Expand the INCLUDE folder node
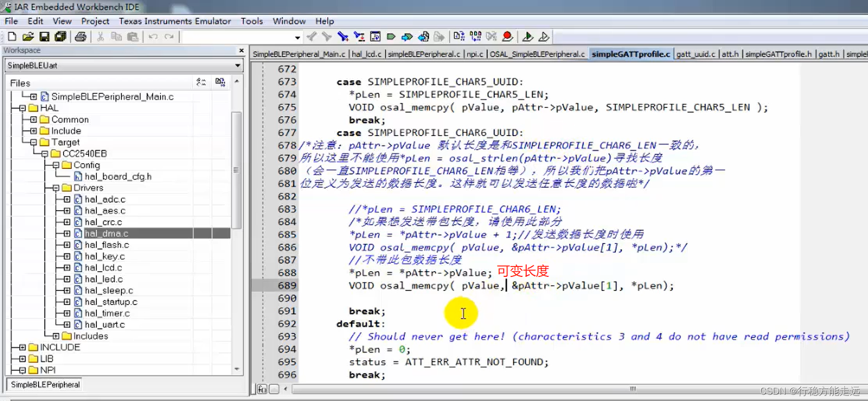The width and height of the screenshot is (868, 401). click(22, 347)
